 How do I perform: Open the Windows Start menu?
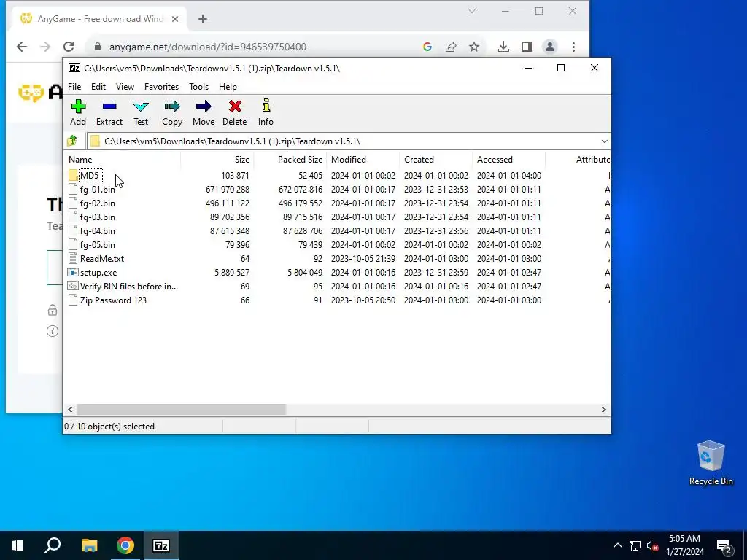18,545
